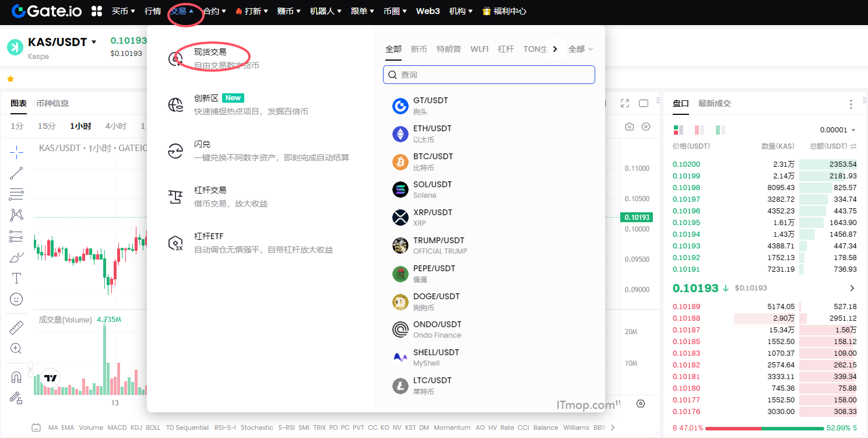Open the 合约 dropdown menu
Viewport: 868px width, 438px height.
pyautogui.click(x=215, y=11)
